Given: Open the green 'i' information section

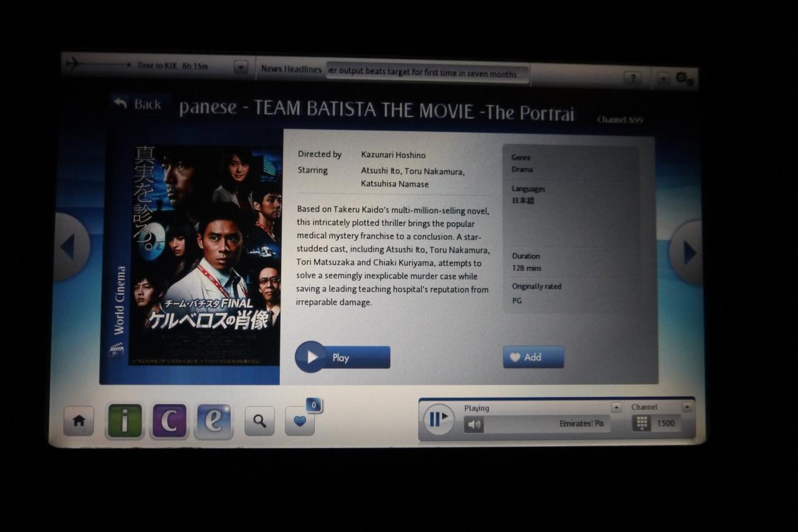Looking at the screenshot, I should point(125,421).
